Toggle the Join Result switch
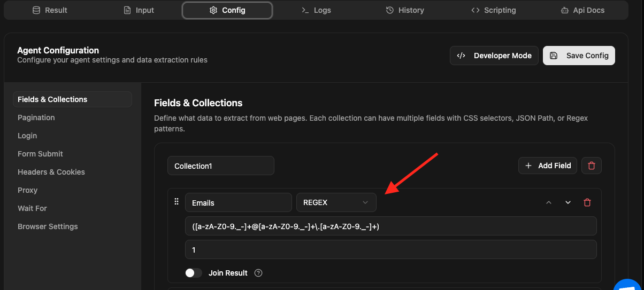The width and height of the screenshot is (644, 290). pyautogui.click(x=193, y=273)
